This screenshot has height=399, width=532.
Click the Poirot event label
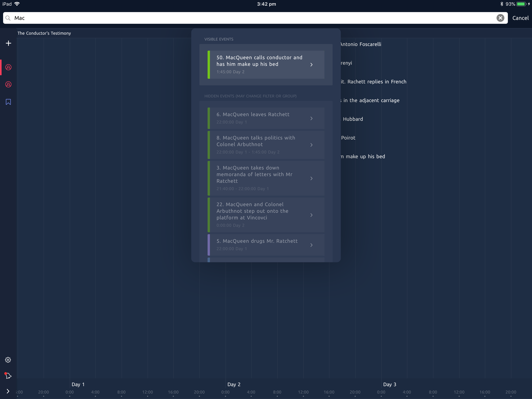348,138
